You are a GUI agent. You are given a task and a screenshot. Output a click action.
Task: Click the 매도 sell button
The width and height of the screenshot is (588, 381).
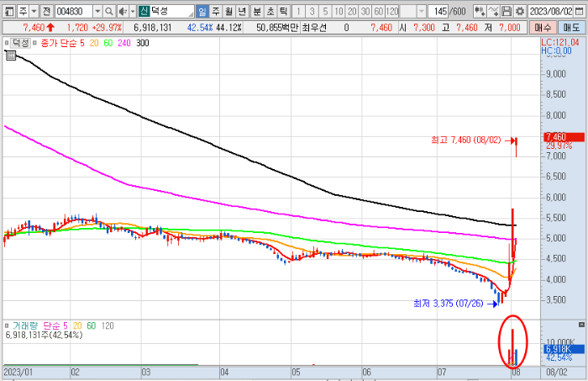pyautogui.click(x=570, y=28)
